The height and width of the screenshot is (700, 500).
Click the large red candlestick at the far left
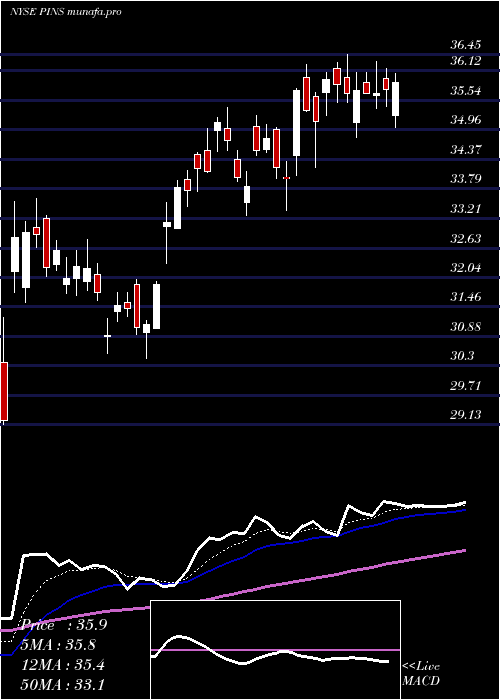(4, 391)
